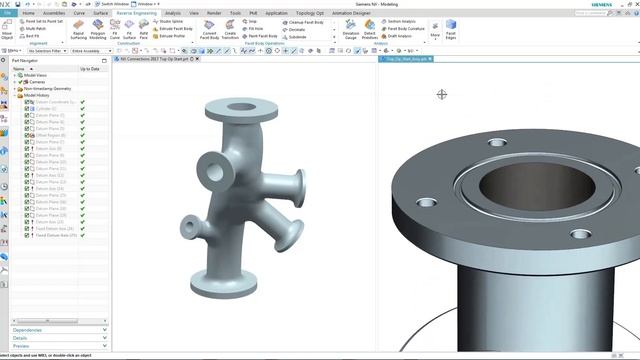Click Switch Window button
Viewport: 640px width, 360px height.
point(111,4)
